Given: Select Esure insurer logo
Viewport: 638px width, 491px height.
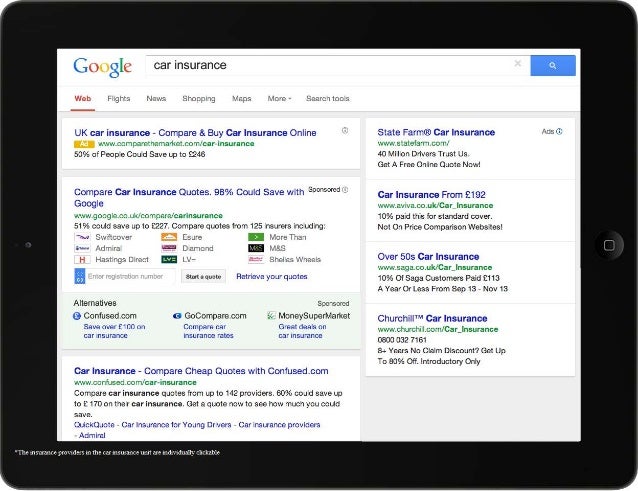Looking at the screenshot, I should (x=169, y=237).
